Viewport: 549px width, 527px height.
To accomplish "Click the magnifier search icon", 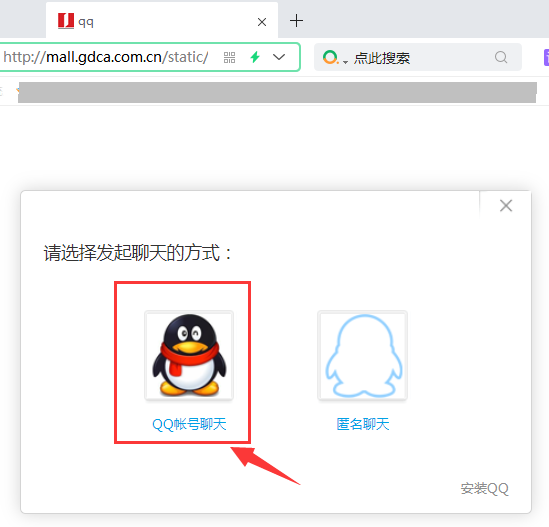I will tap(501, 57).
